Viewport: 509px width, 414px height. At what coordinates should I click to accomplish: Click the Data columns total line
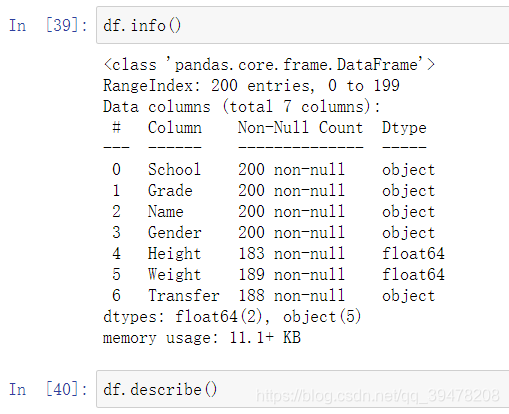coord(242,107)
